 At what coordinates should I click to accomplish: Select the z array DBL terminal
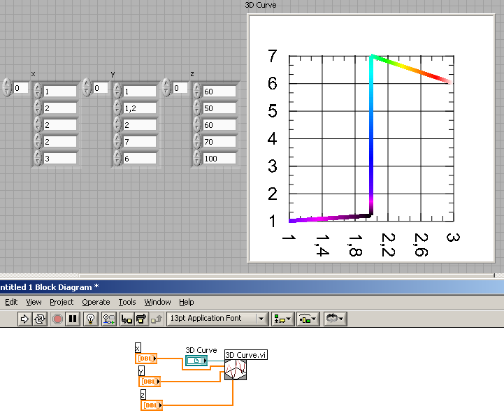(152, 405)
